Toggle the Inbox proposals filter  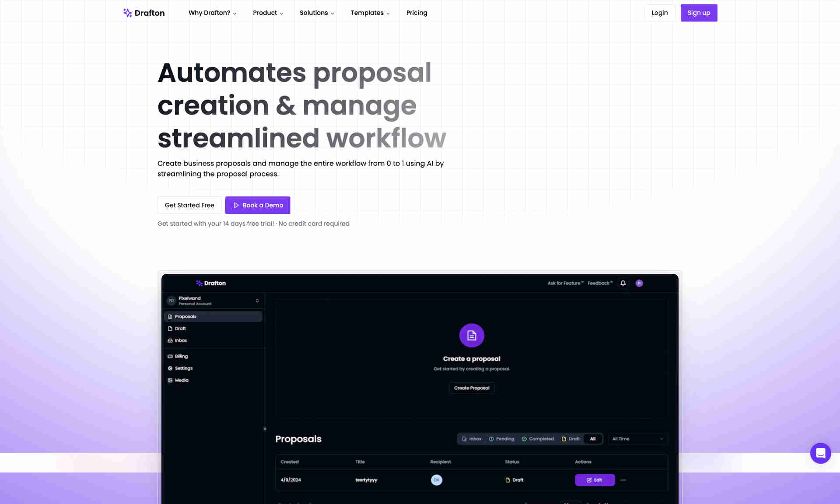(472, 439)
